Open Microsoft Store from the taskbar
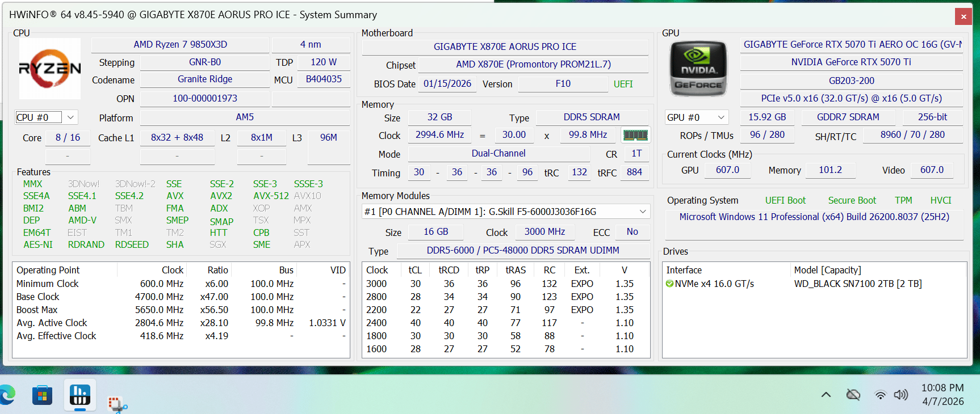 [43, 395]
